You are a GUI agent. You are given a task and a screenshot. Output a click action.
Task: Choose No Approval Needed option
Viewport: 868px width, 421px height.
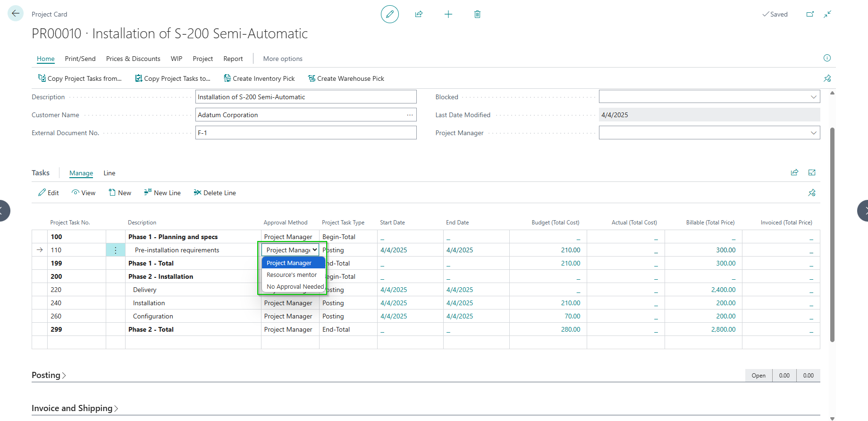tap(295, 287)
